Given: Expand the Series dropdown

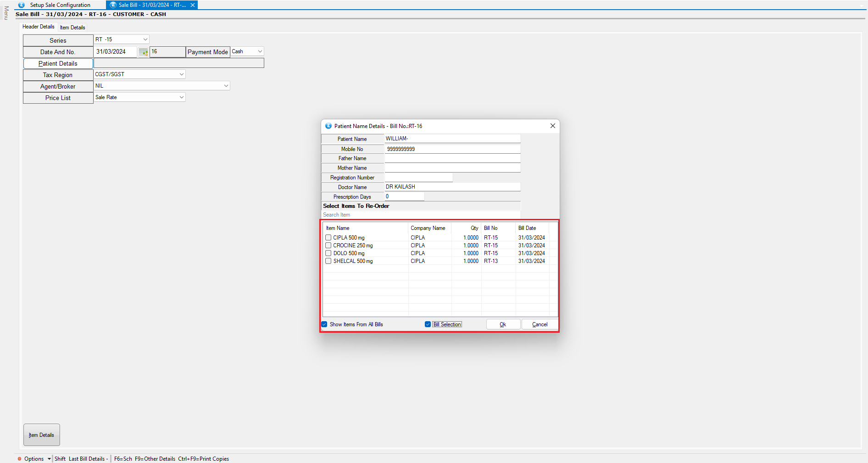Looking at the screenshot, I should [145, 39].
